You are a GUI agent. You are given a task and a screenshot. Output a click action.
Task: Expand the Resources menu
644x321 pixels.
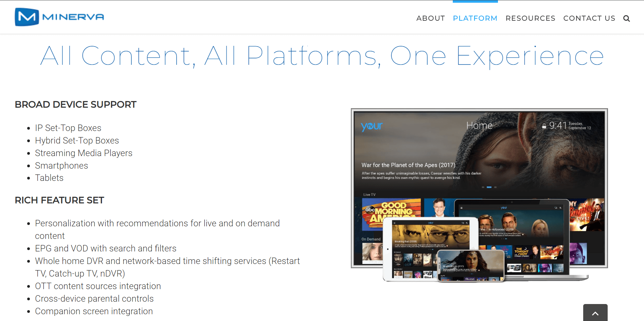tap(530, 18)
